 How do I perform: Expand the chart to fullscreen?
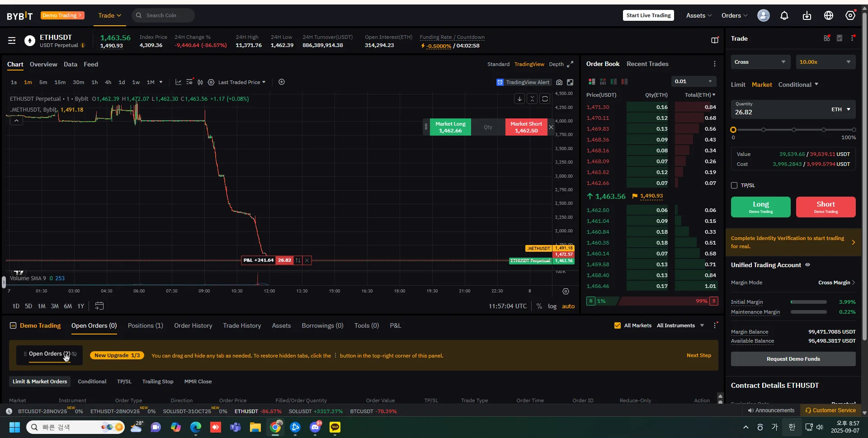pos(570,64)
